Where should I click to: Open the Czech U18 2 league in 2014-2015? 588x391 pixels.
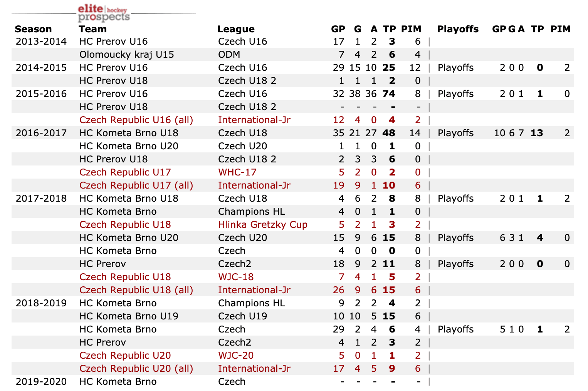pyautogui.click(x=247, y=81)
